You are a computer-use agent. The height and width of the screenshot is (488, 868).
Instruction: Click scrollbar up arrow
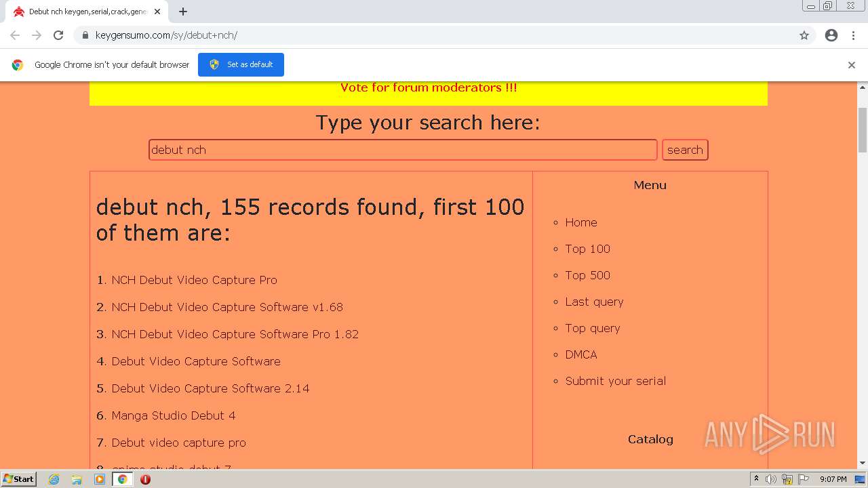863,87
